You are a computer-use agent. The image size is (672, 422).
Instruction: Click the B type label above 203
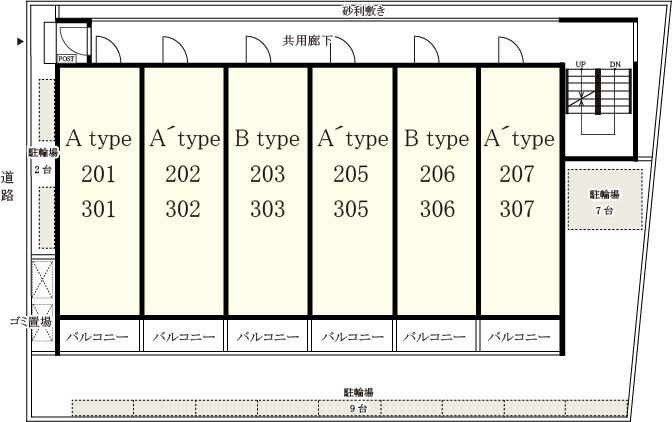(x=267, y=138)
